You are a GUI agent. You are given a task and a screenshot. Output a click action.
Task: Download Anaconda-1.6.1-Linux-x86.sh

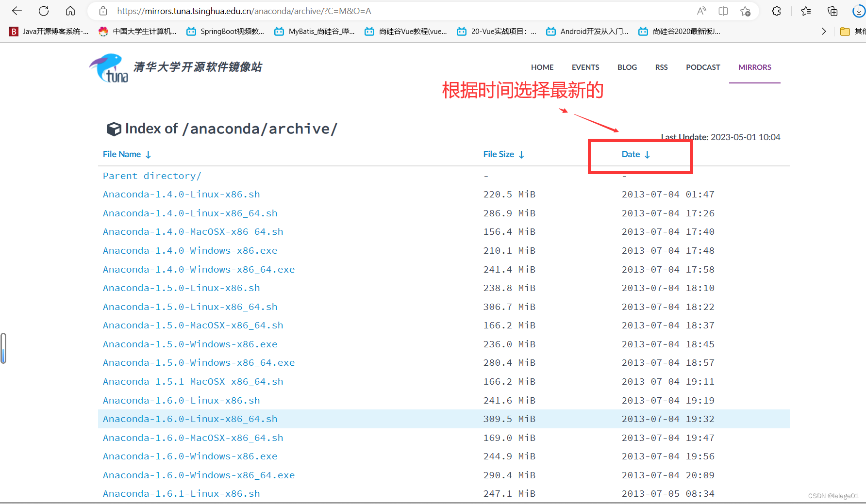[182, 494]
